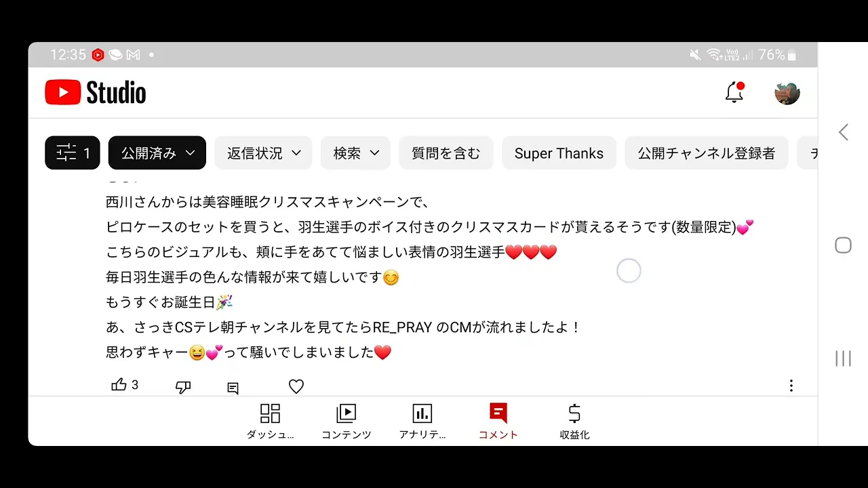Open the notifications bell

[x=734, y=92]
